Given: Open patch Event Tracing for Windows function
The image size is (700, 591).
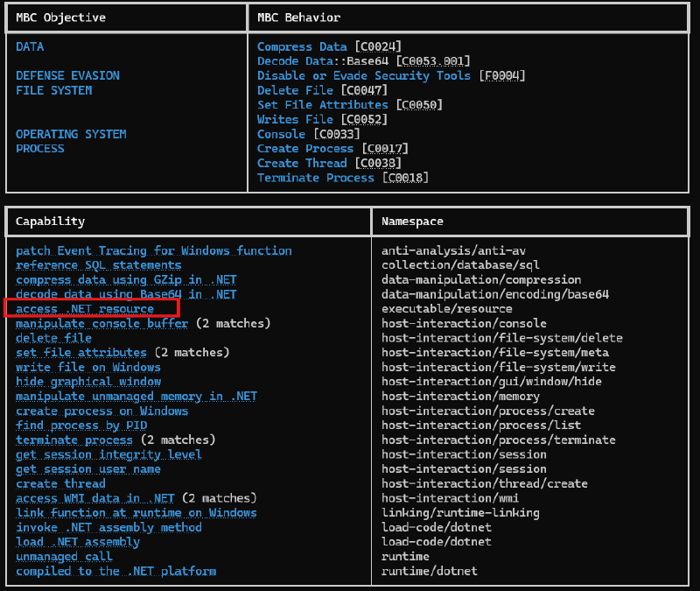Looking at the screenshot, I should pyautogui.click(x=154, y=251).
